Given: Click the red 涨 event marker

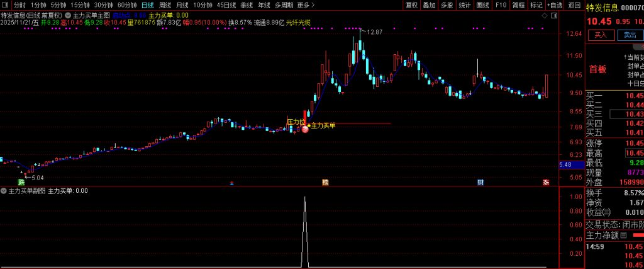Looking at the screenshot, I should point(547,182).
